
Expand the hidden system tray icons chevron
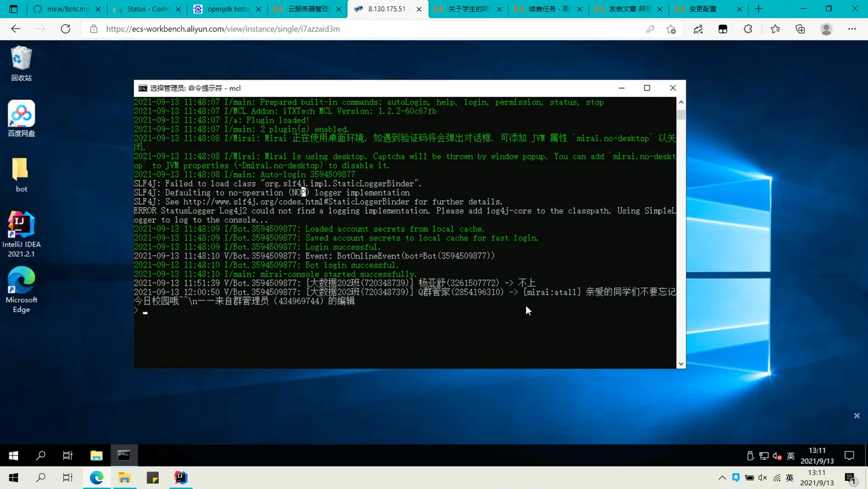(x=722, y=478)
